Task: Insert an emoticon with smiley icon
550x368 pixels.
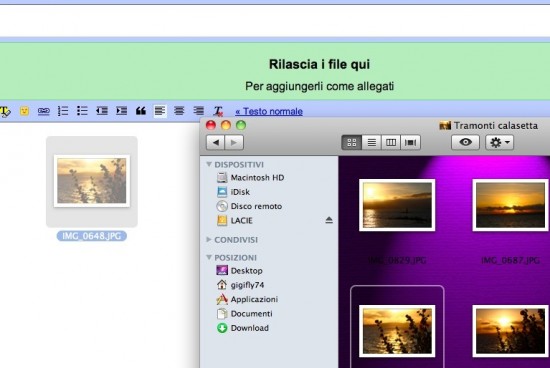Action: coord(24,111)
